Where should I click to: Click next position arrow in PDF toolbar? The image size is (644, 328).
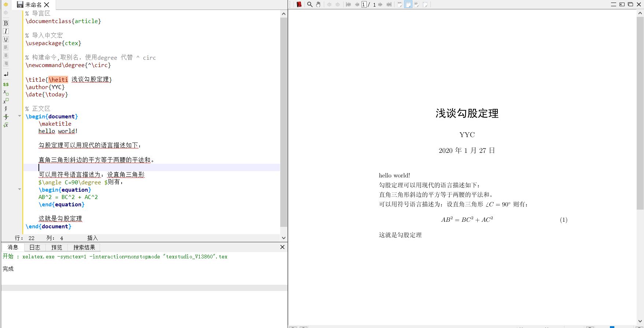pyautogui.click(x=338, y=4)
